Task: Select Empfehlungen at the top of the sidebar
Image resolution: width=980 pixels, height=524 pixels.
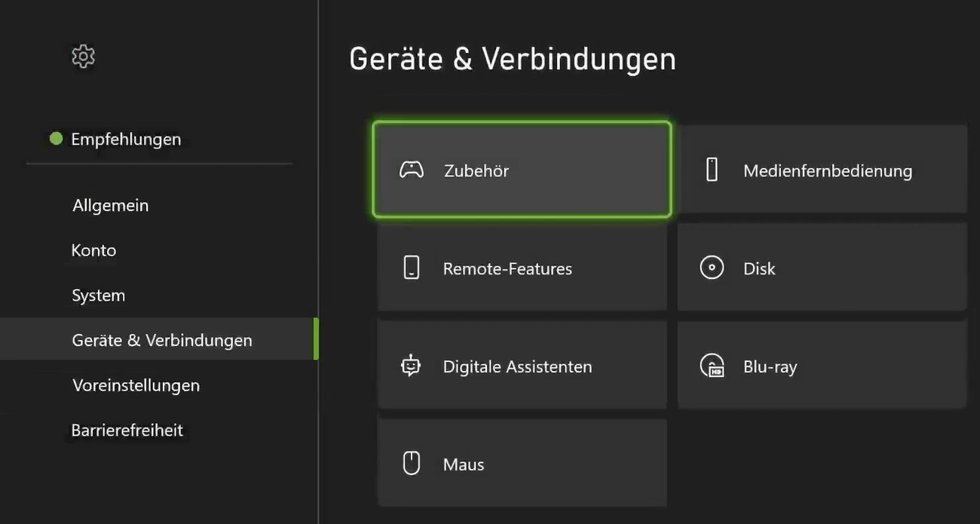Action: coord(126,139)
